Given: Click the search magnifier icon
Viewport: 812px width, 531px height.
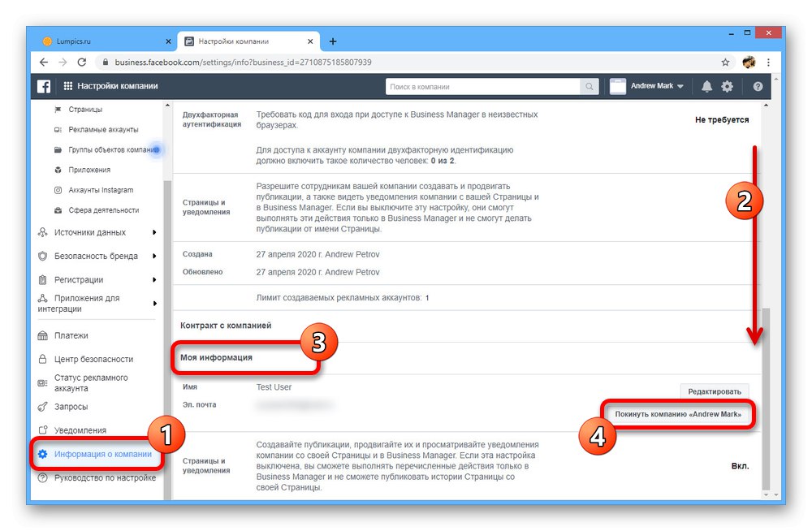Looking at the screenshot, I should tap(590, 87).
